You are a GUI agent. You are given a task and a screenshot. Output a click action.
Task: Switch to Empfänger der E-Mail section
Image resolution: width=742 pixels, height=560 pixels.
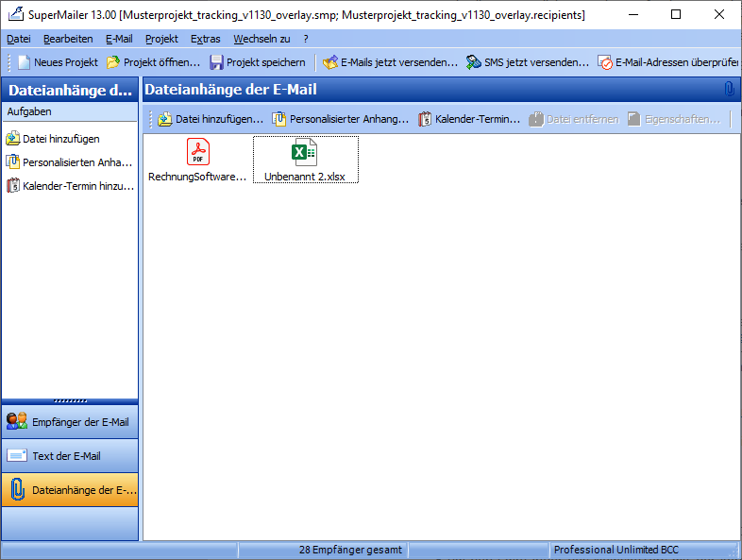[x=70, y=422]
